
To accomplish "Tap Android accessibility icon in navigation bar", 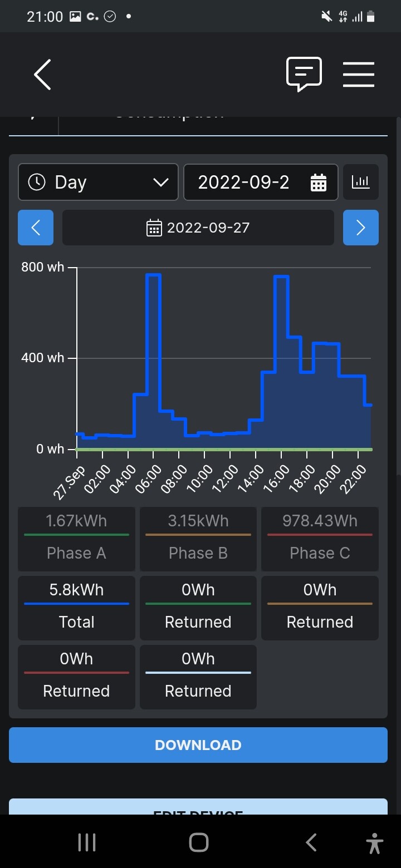I will [x=375, y=843].
